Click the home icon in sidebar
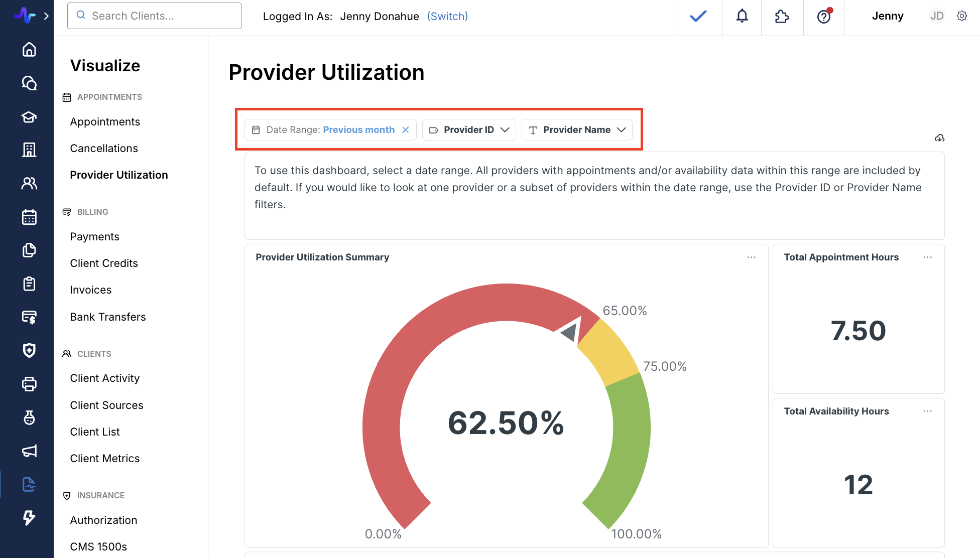 tap(29, 49)
